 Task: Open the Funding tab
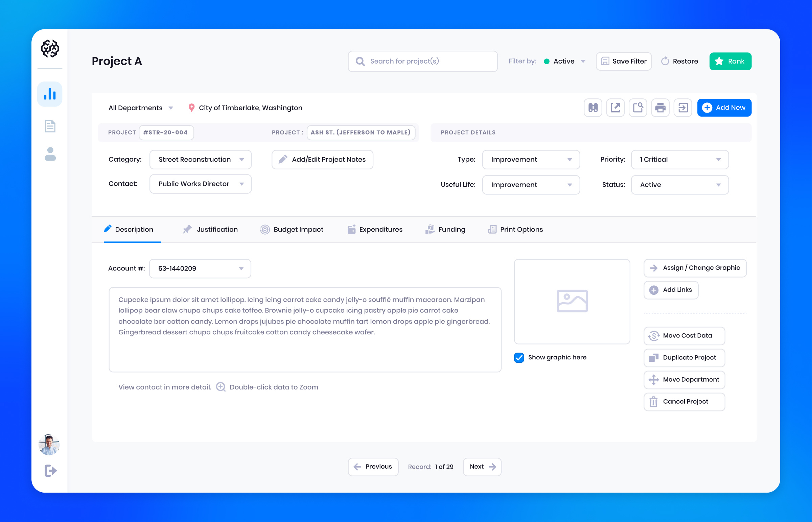coord(445,229)
